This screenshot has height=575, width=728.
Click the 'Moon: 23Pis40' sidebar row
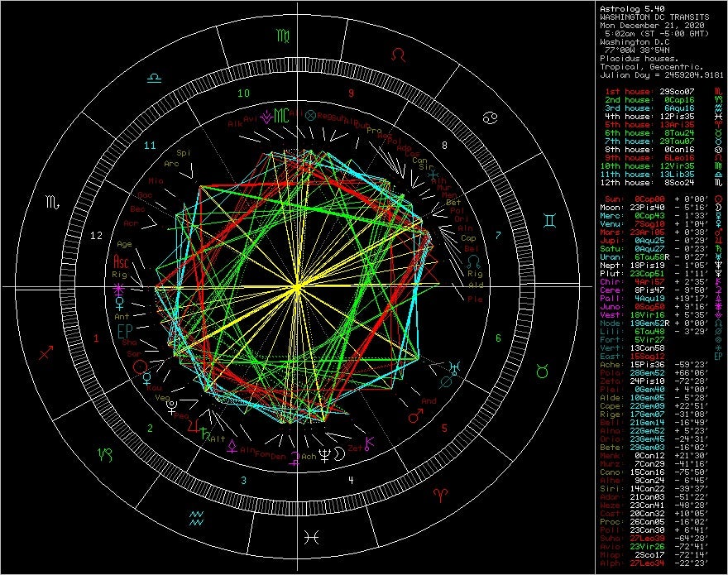pyautogui.click(x=662, y=208)
